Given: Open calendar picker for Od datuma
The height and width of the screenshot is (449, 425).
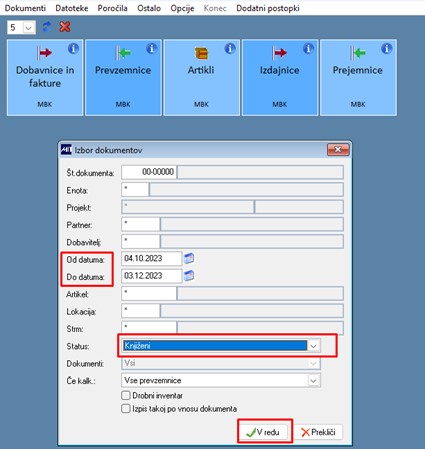Looking at the screenshot, I should tap(189, 258).
